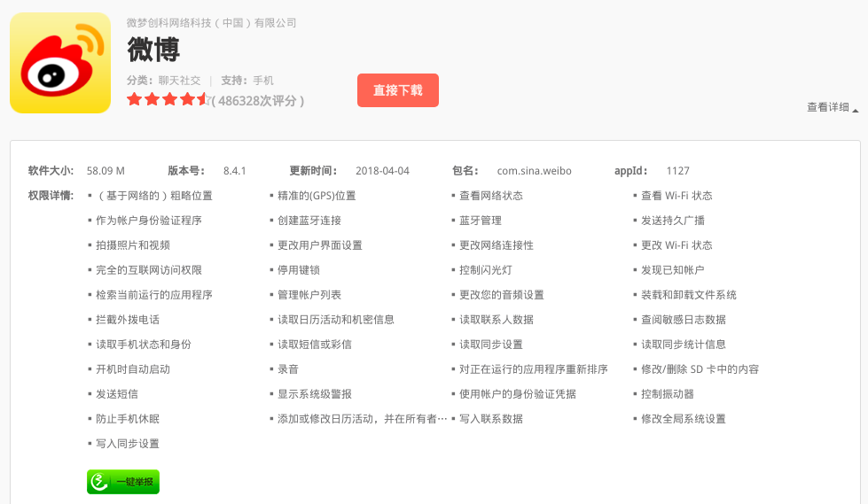Click permission 录音
The width and height of the screenshot is (868, 504).
pos(288,370)
